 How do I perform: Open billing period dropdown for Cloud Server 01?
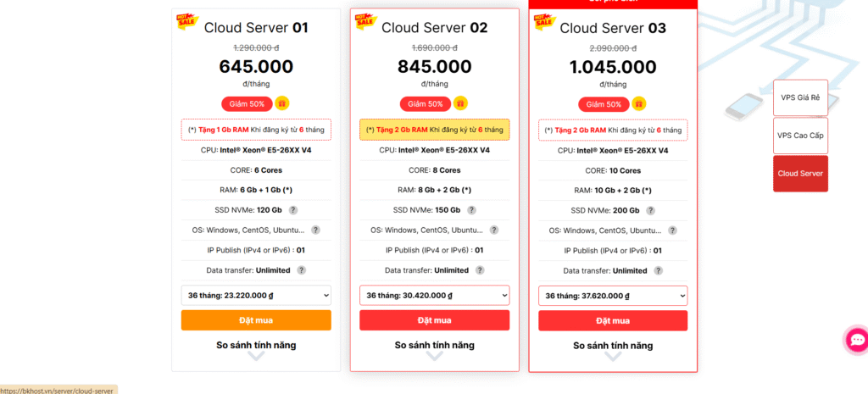point(256,295)
